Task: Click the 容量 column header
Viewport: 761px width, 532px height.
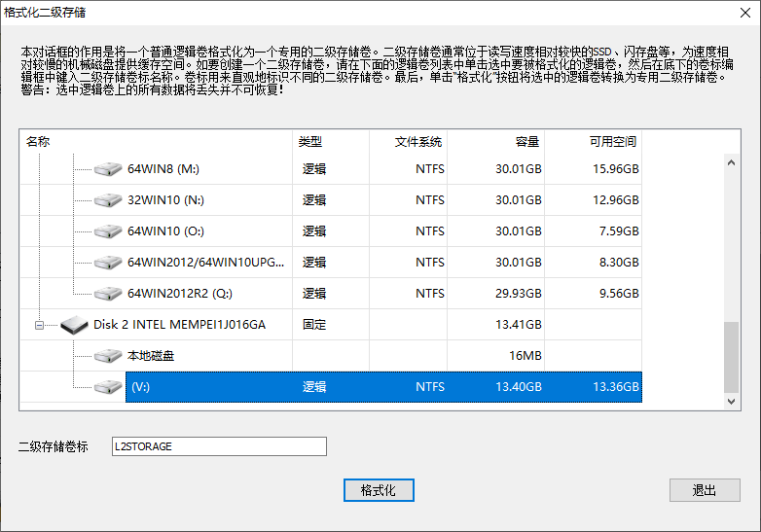Action: [495, 142]
